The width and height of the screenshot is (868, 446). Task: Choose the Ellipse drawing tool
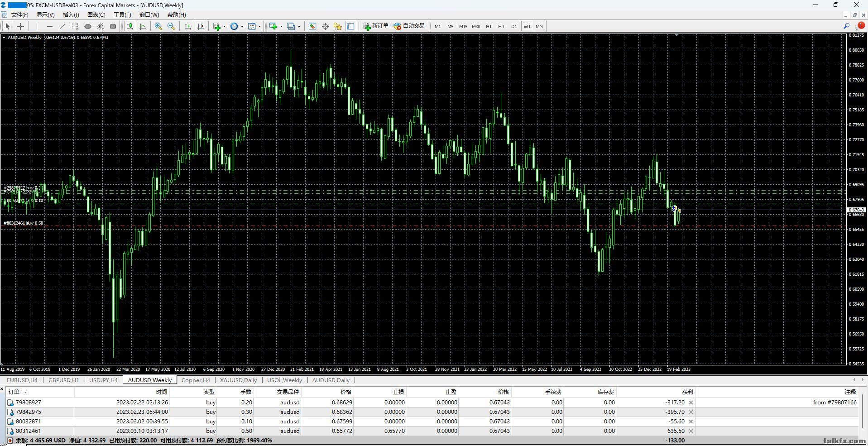(88, 26)
